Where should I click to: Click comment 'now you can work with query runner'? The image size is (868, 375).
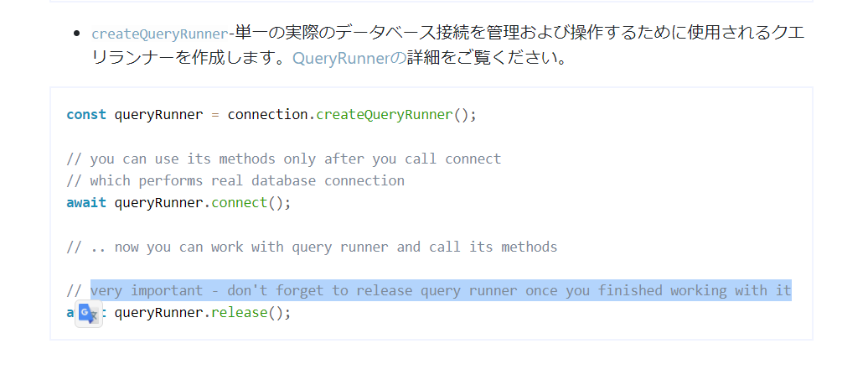pyautogui.click(x=312, y=247)
